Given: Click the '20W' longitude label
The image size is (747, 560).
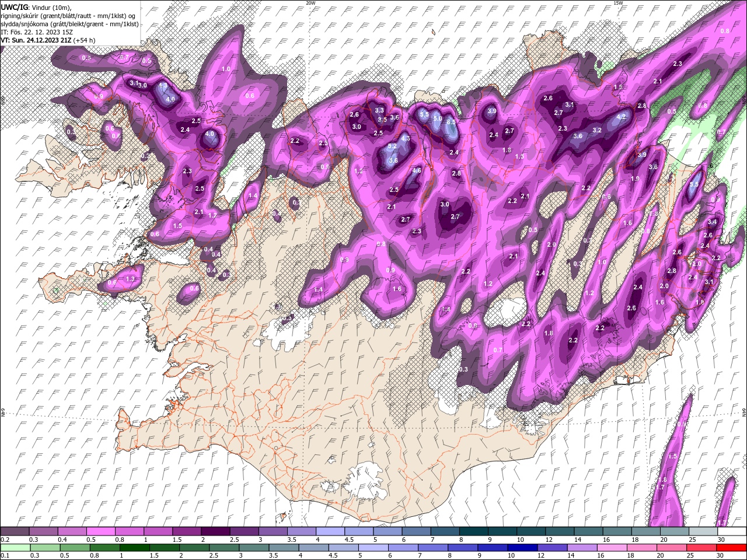Looking at the screenshot, I should 310,3.
